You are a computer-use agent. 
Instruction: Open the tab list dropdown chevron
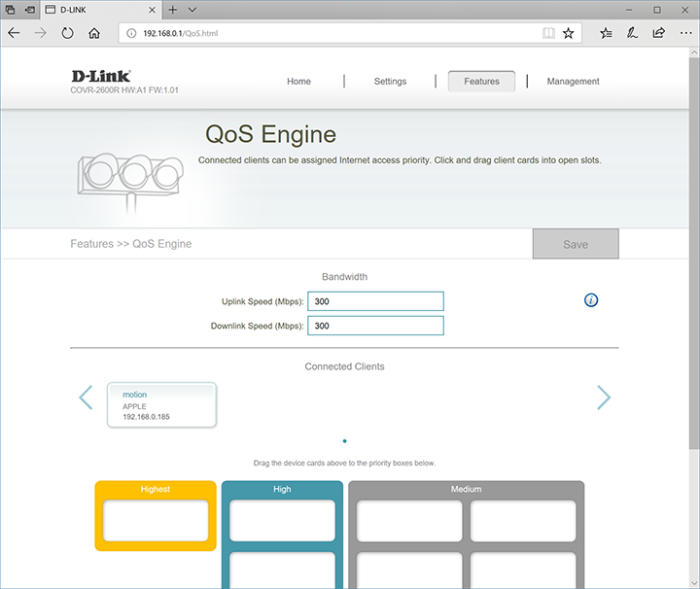coord(192,10)
